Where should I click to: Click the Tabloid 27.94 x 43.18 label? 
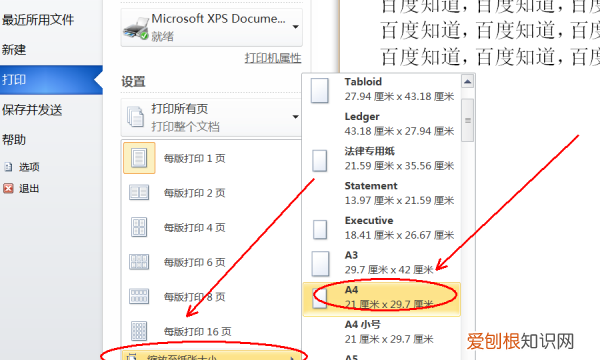point(399,89)
